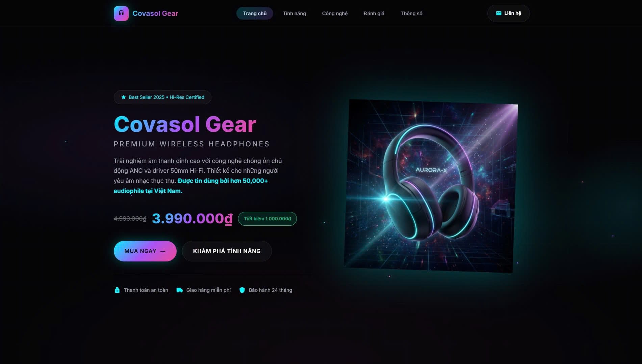Click the Best Seller 2025 Hi-Res Certified badge

click(162, 97)
